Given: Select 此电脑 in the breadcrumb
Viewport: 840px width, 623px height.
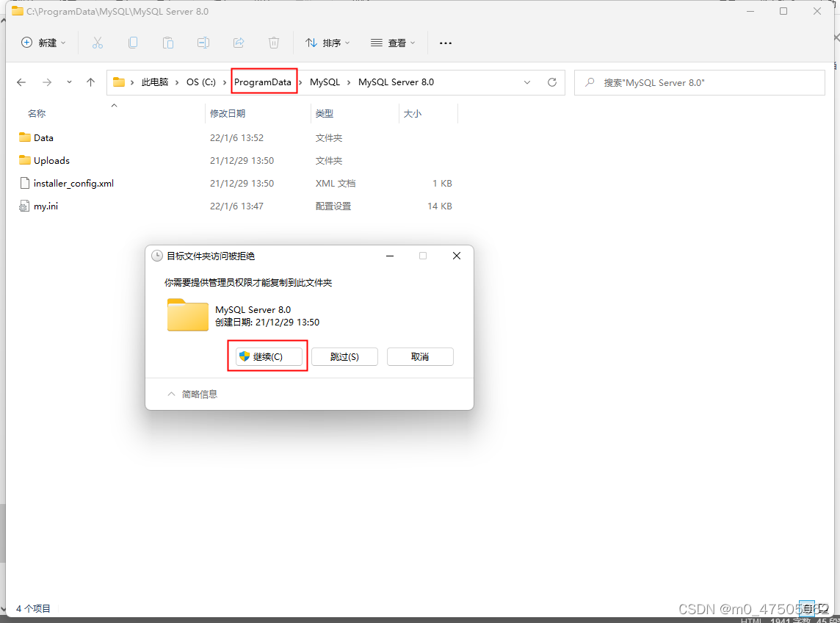Looking at the screenshot, I should pyautogui.click(x=155, y=82).
